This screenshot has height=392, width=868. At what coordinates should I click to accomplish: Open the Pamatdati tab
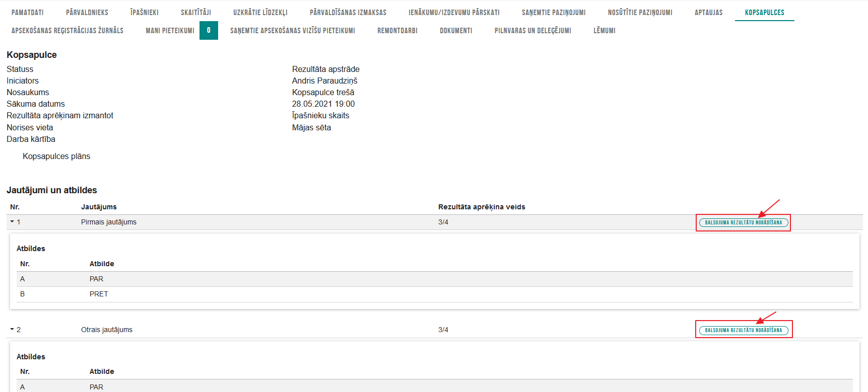(28, 13)
